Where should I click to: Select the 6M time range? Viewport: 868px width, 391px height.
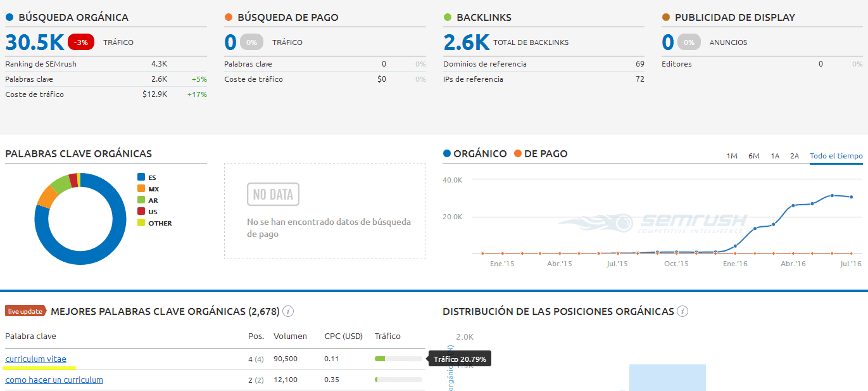[753, 156]
